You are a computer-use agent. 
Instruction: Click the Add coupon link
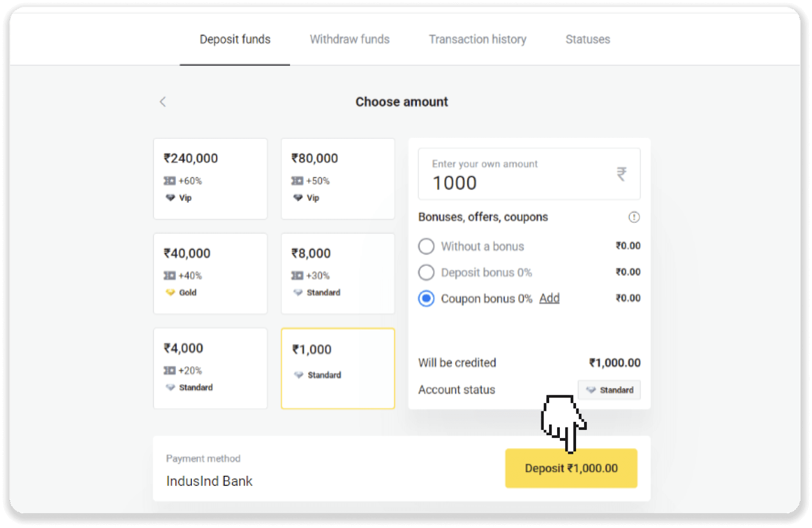tap(549, 298)
